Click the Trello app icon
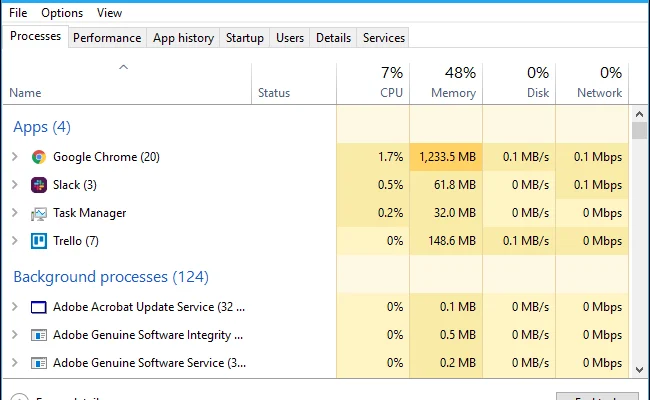650x400 pixels. (39, 241)
